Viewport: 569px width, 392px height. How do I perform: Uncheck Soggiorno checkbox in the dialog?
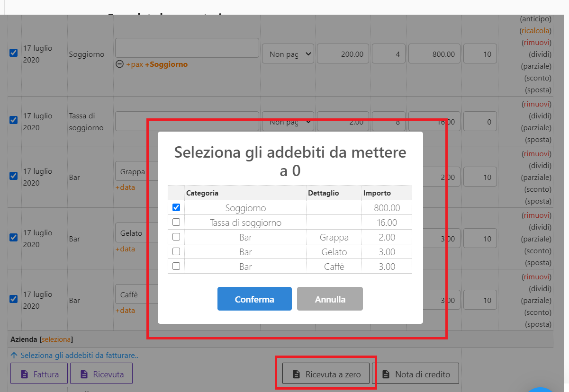[x=176, y=207]
